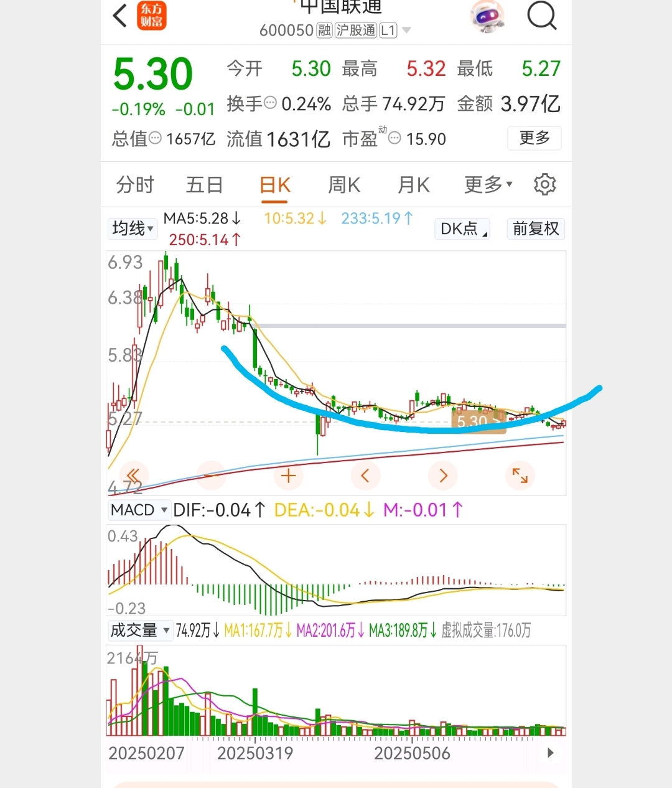Jump to earliest with double-left arrows
672x788 pixels.
click(134, 476)
